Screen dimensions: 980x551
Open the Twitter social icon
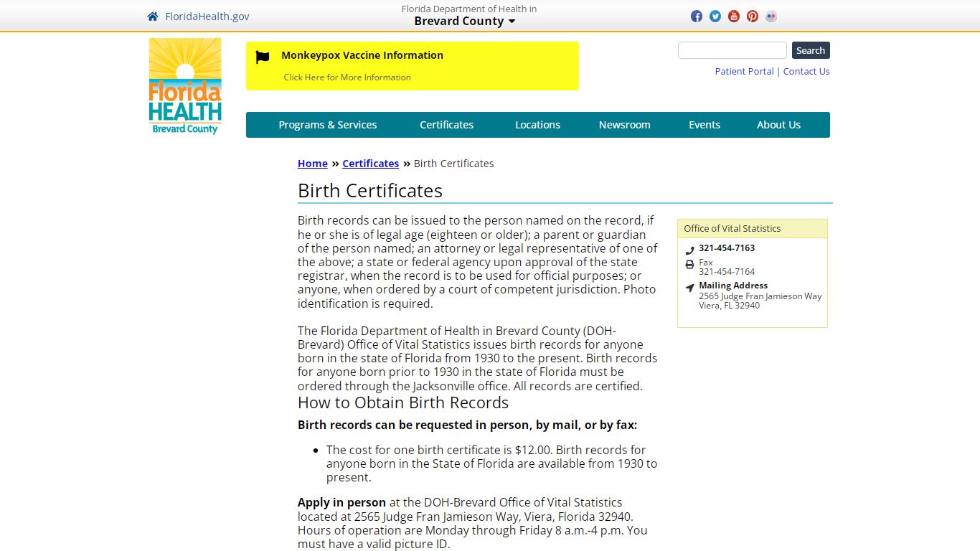[x=715, y=17]
